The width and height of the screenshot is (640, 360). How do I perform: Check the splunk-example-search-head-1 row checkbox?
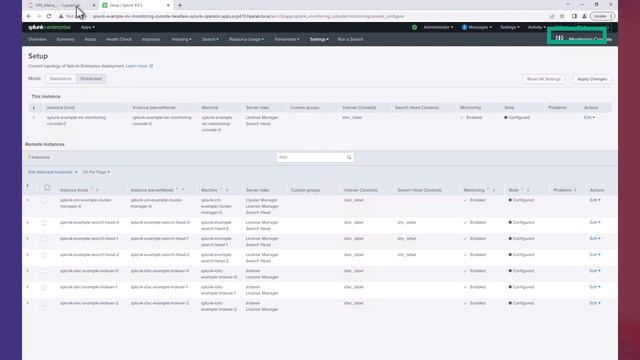coord(43,239)
